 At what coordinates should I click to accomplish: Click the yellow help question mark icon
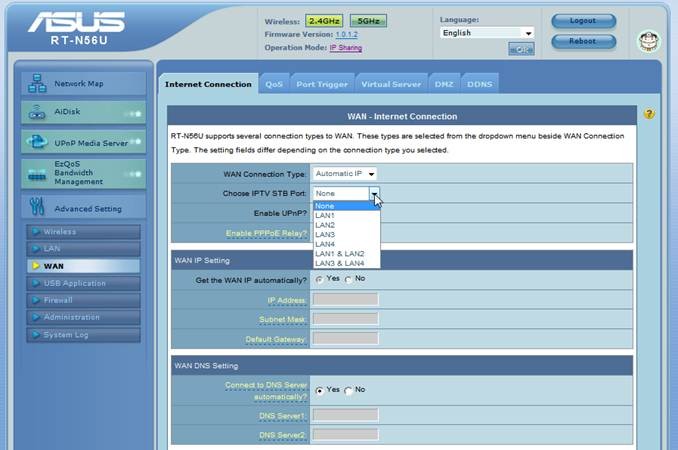coord(649,115)
